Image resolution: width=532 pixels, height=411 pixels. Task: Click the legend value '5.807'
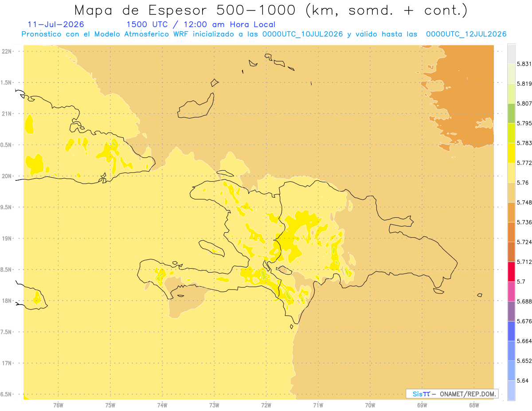coord(524,103)
